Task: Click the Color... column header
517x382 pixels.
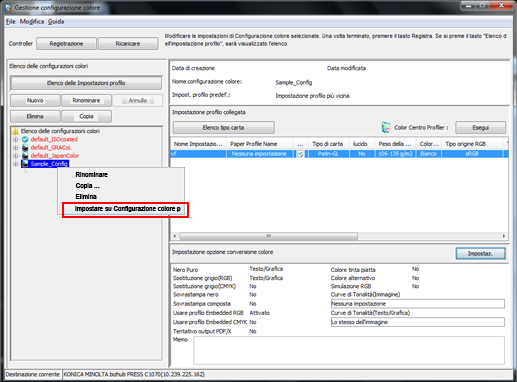Action: 429,144
